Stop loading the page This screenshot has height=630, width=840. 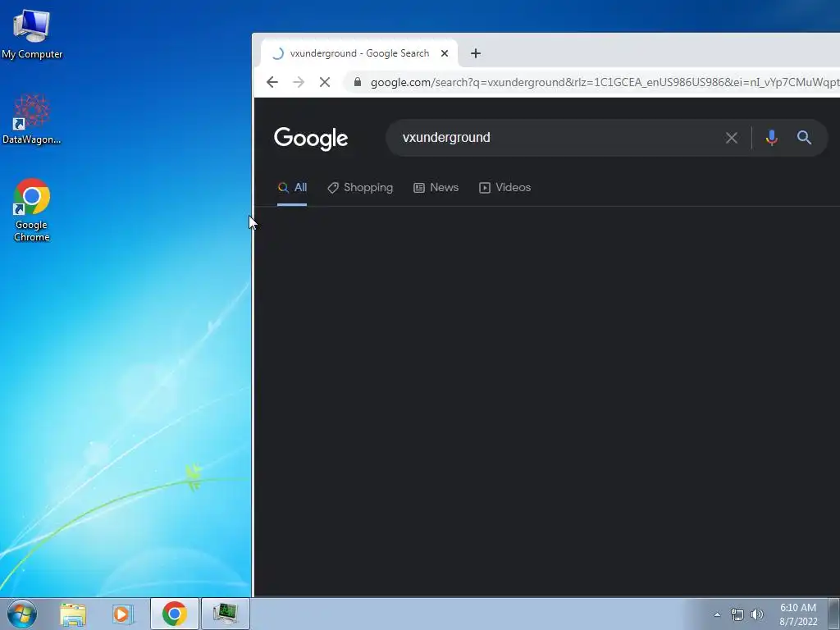tap(325, 82)
